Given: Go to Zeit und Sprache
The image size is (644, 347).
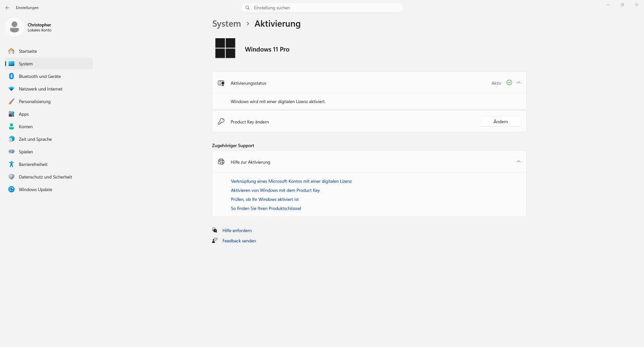Looking at the screenshot, I should 49,139.
